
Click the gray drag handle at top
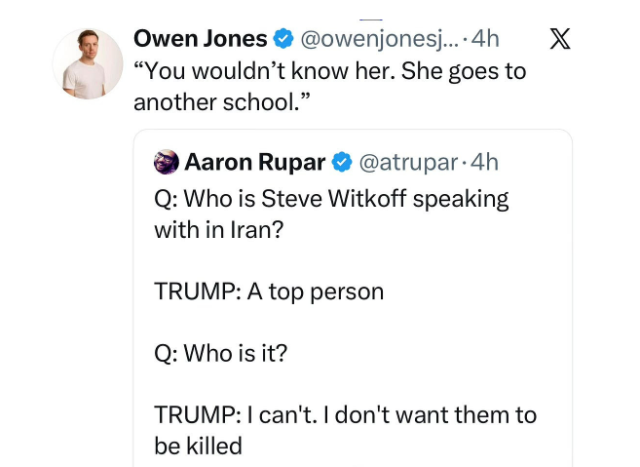372,17
